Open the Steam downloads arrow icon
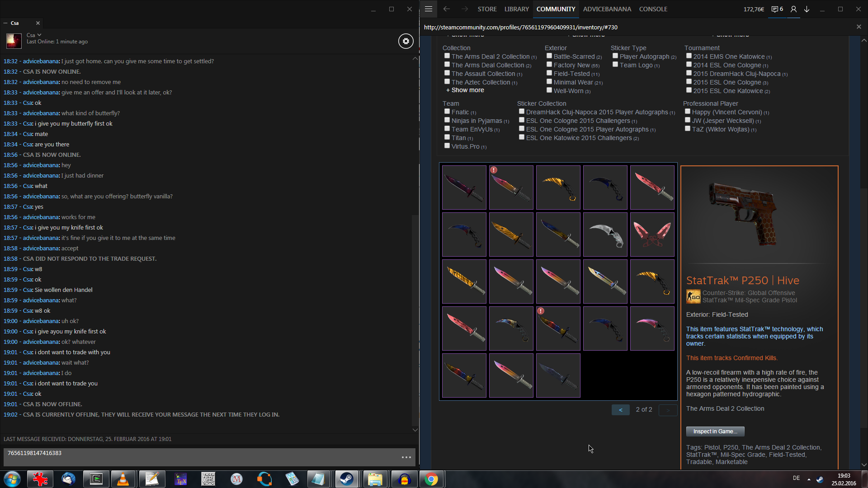Screen dimensions: 868x488 click(x=807, y=9)
